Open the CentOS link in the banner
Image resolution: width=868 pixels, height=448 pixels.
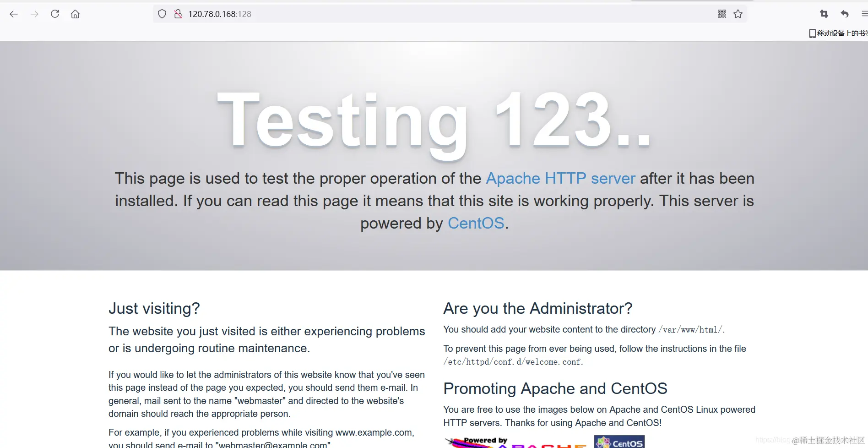coord(476,223)
